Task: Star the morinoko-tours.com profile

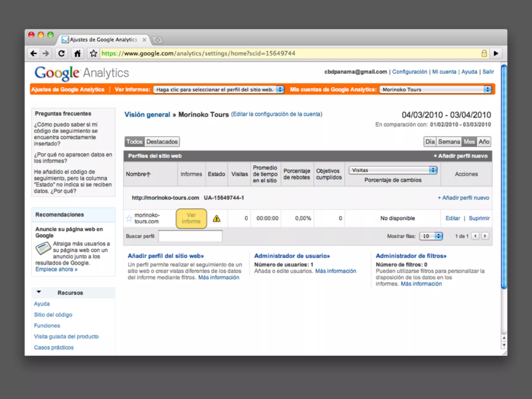Action: coord(129,218)
